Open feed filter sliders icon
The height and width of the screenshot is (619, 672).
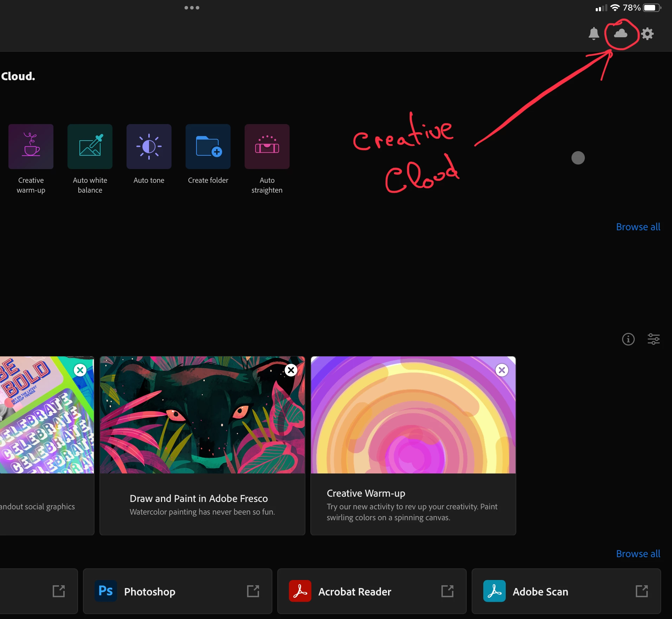[x=653, y=339]
